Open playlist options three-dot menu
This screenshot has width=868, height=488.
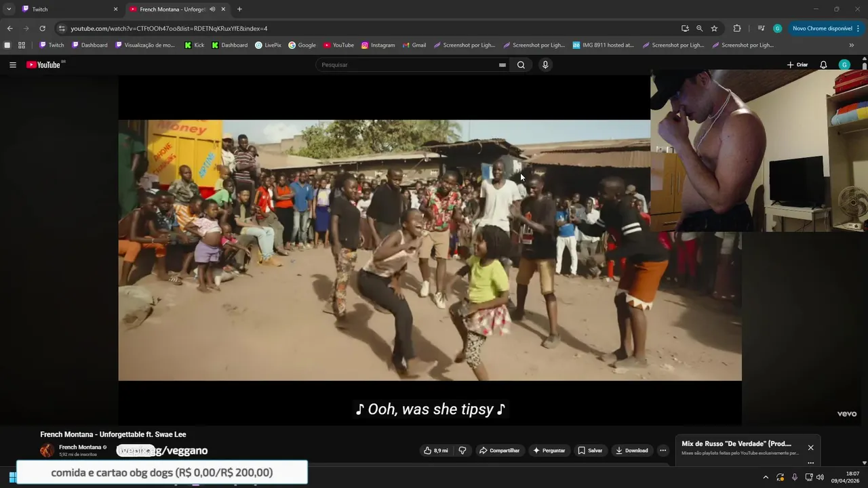[810, 463]
